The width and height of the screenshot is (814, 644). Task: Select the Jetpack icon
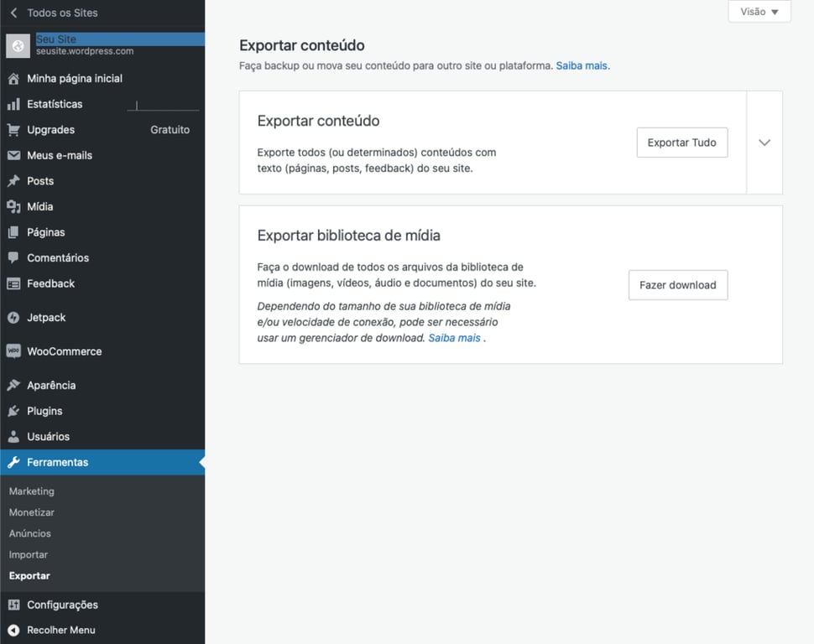[14, 317]
